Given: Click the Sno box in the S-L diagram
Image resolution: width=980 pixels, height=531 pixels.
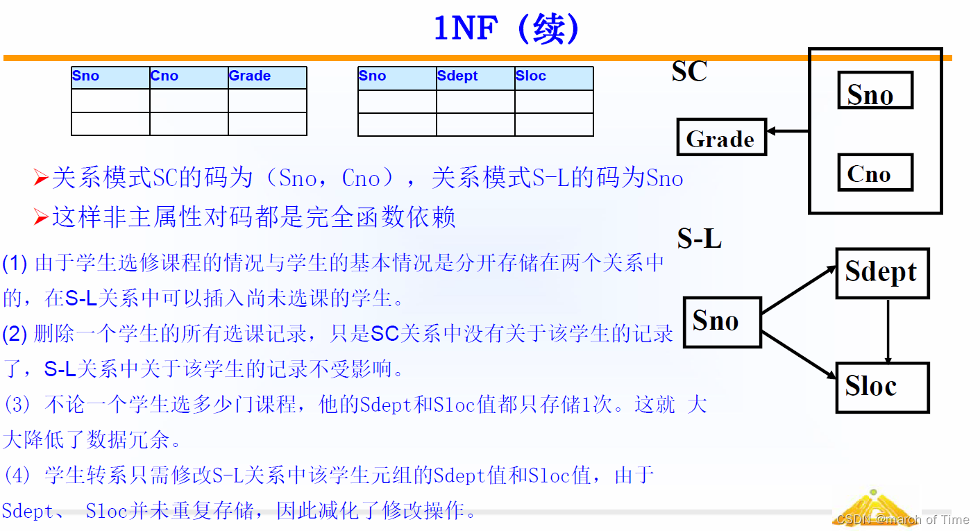Looking at the screenshot, I should coord(723,322).
